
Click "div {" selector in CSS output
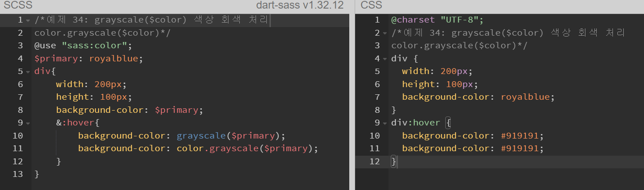(405, 59)
